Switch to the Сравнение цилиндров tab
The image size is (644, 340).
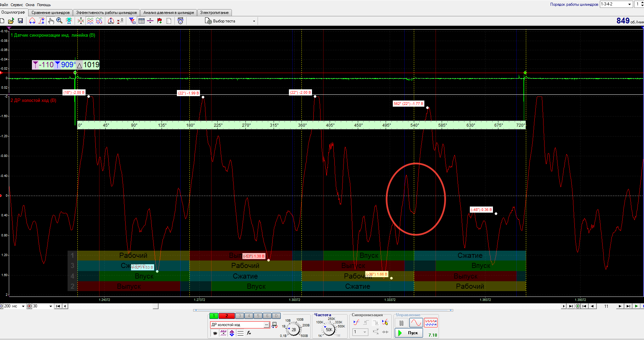tap(51, 13)
